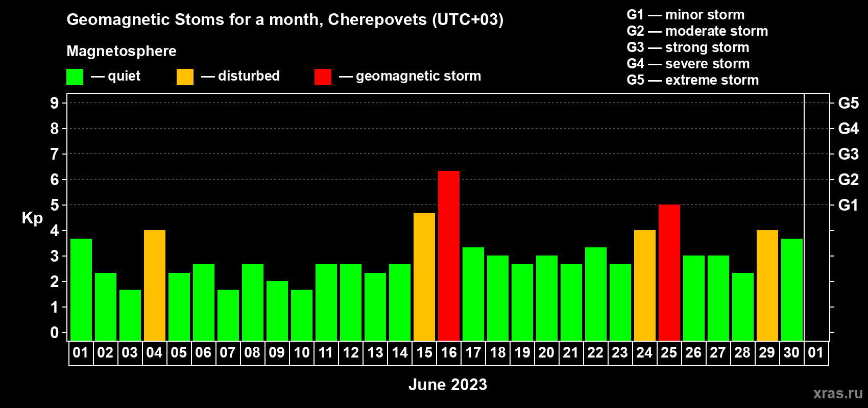Click the xras.ru source text
Viewport: 868px width, 408px height.
point(838,393)
